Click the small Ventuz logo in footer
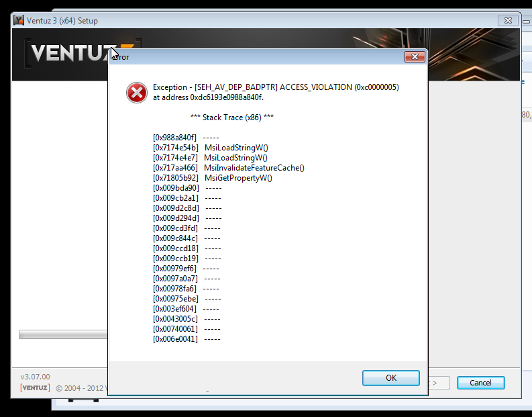The width and height of the screenshot is (532, 417). pyautogui.click(x=35, y=387)
